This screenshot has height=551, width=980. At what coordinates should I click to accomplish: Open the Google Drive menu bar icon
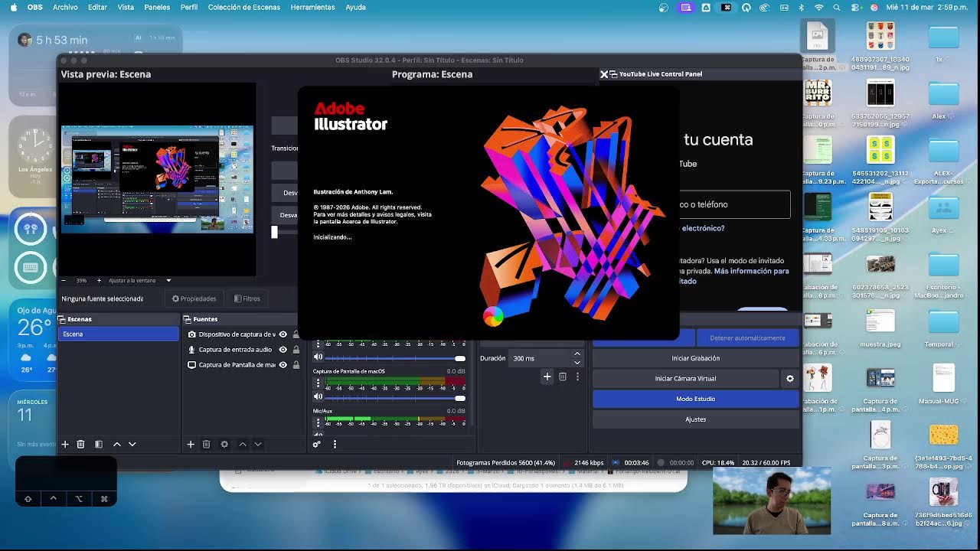(705, 7)
